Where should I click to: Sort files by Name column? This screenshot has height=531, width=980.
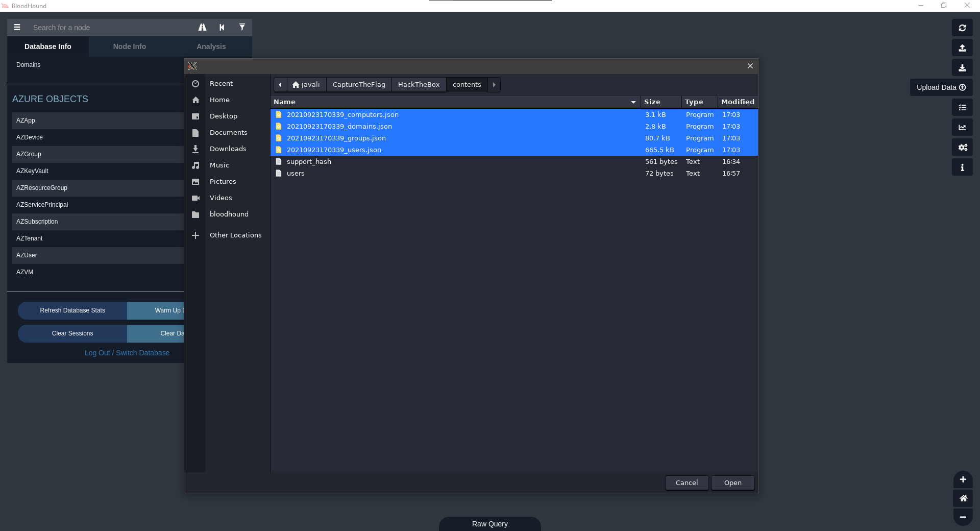click(x=455, y=102)
